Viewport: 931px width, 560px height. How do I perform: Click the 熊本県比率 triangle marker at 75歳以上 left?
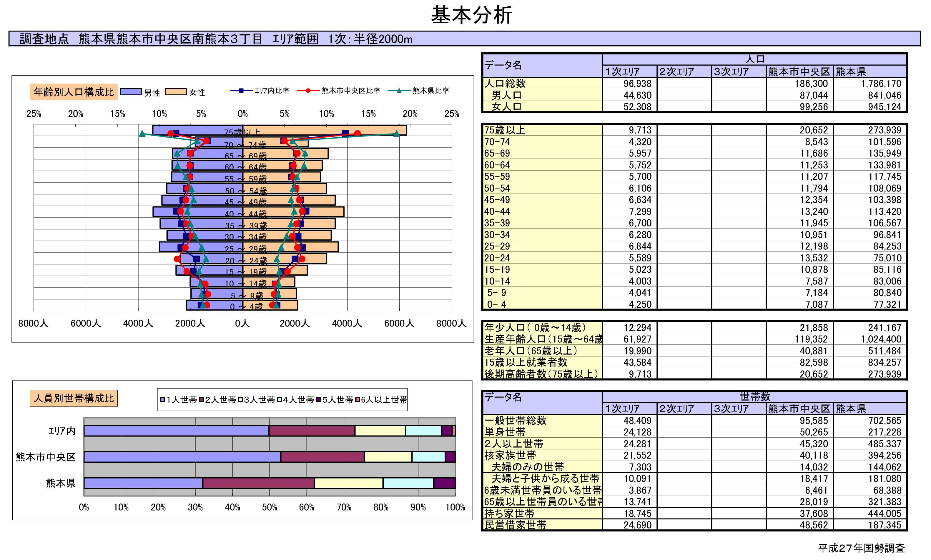point(142,134)
